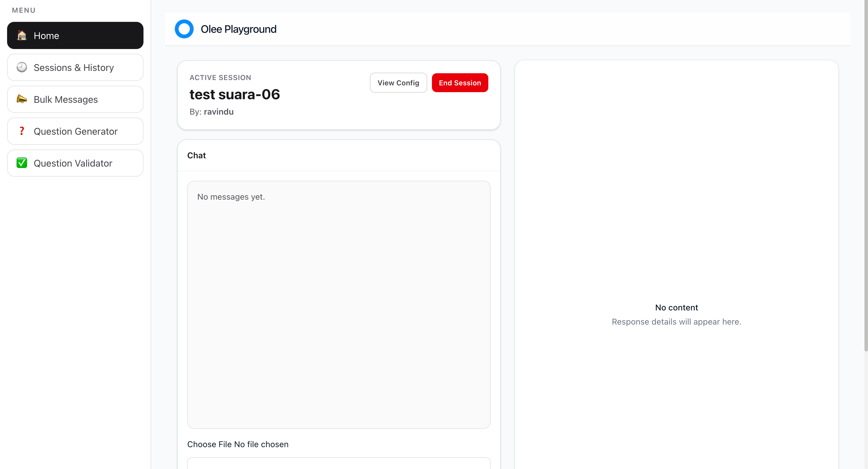This screenshot has width=868, height=469.
Task: Click the megaphone icon for Bulk Messages
Action: [x=22, y=99]
